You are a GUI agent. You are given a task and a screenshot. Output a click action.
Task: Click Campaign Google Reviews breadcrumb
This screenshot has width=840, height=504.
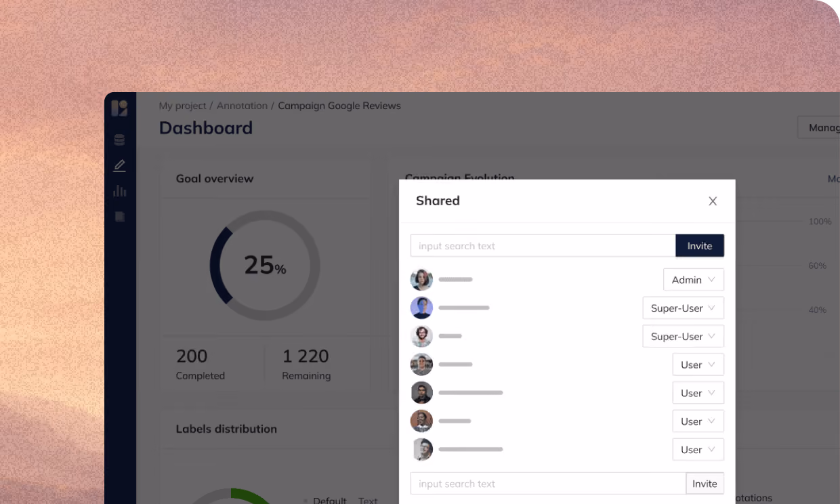[x=339, y=106]
